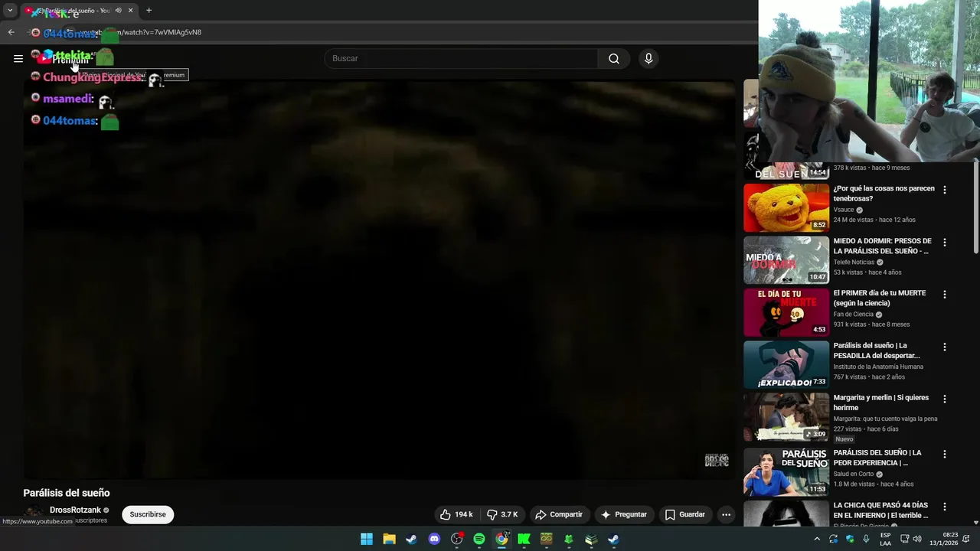Click the tray microphone icon

click(866, 539)
